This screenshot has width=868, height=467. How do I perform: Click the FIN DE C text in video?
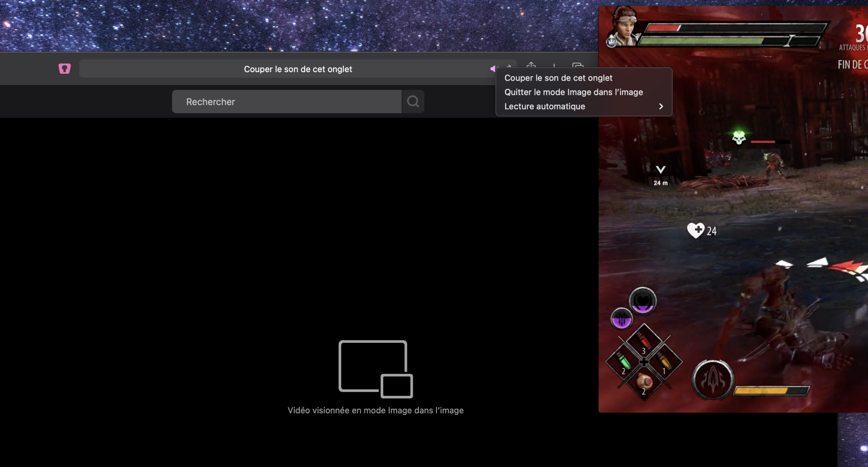(852, 64)
